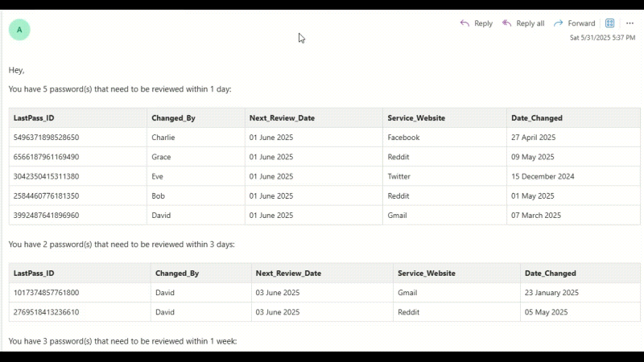Select the Changed_By header in the first table
Viewport: 644px width, 362px height.
pos(173,118)
